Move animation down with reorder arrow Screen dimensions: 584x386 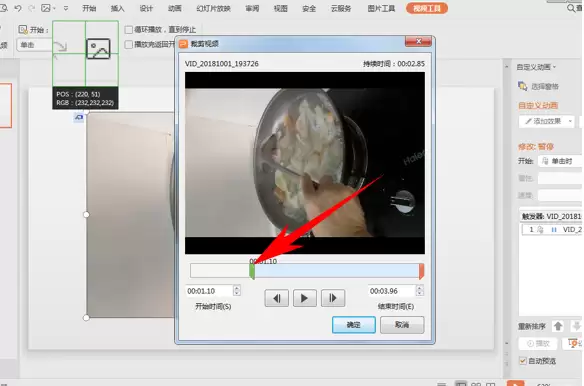(577, 326)
